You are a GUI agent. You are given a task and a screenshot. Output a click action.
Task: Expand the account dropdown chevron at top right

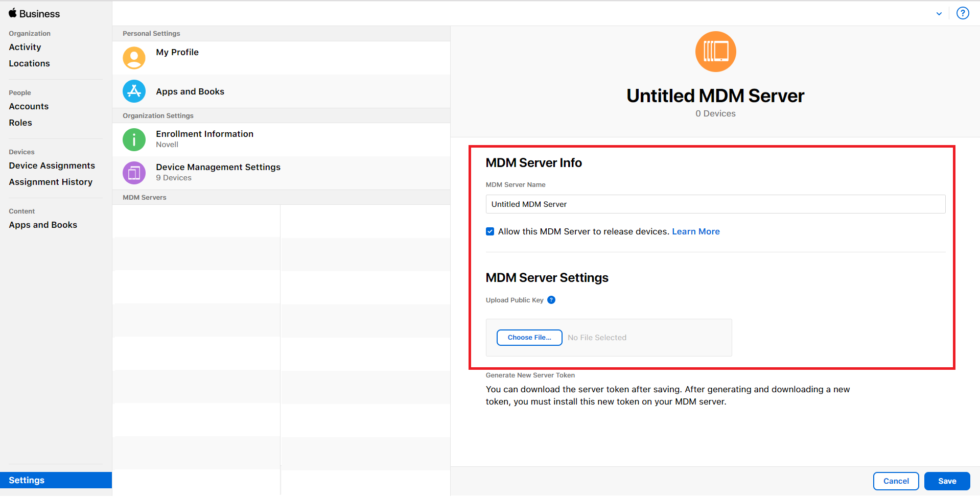(x=939, y=14)
